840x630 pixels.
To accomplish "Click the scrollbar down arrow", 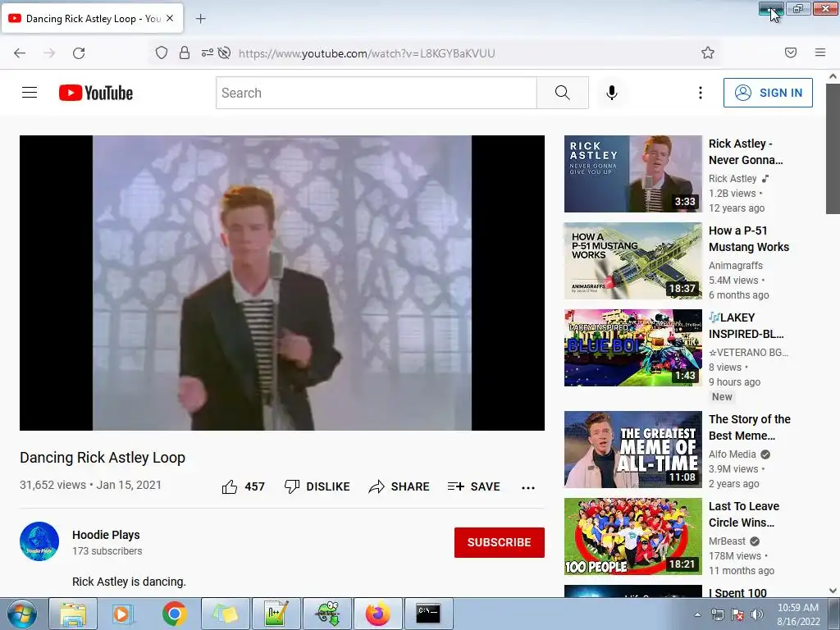I will coord(833,591).
